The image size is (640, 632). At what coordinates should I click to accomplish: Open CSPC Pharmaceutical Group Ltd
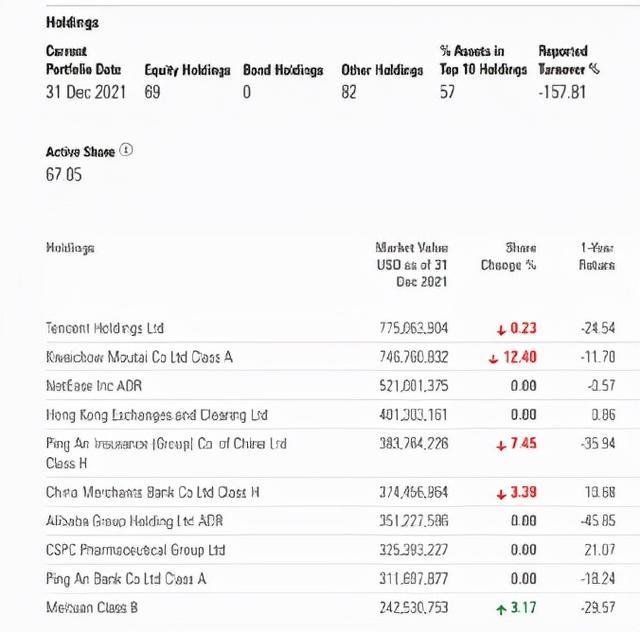[136, 550]
